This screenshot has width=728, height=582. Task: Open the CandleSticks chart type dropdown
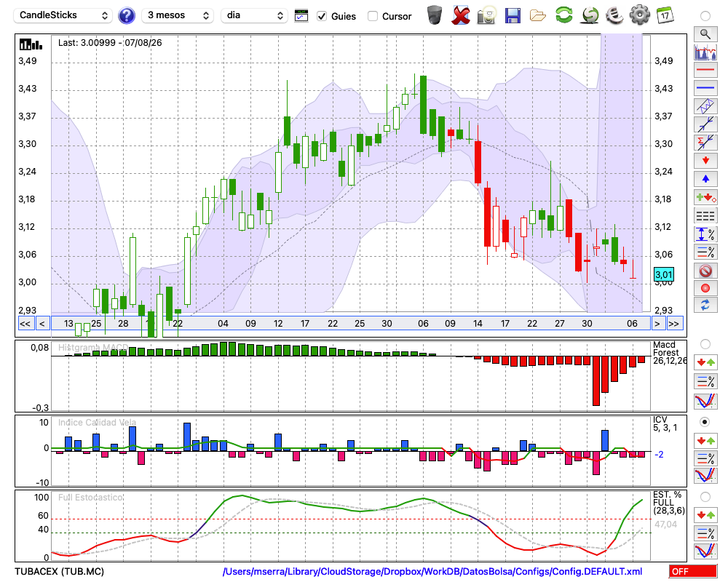click(63, 15)
